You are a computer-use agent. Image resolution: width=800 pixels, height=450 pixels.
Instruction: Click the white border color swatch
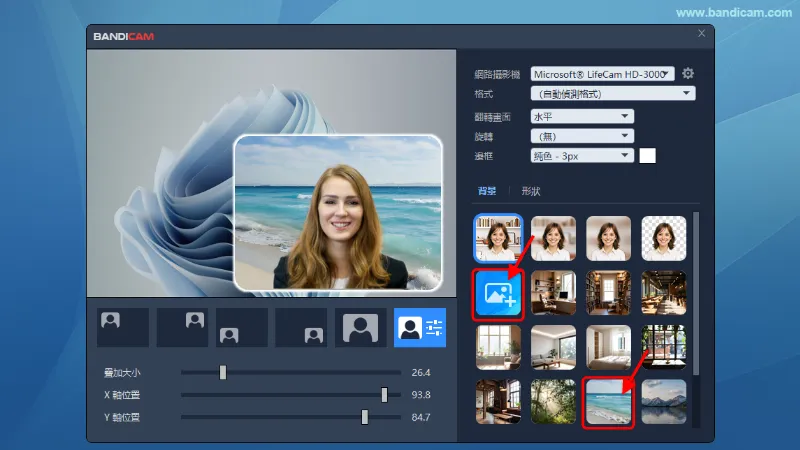[x=647, y=156]
